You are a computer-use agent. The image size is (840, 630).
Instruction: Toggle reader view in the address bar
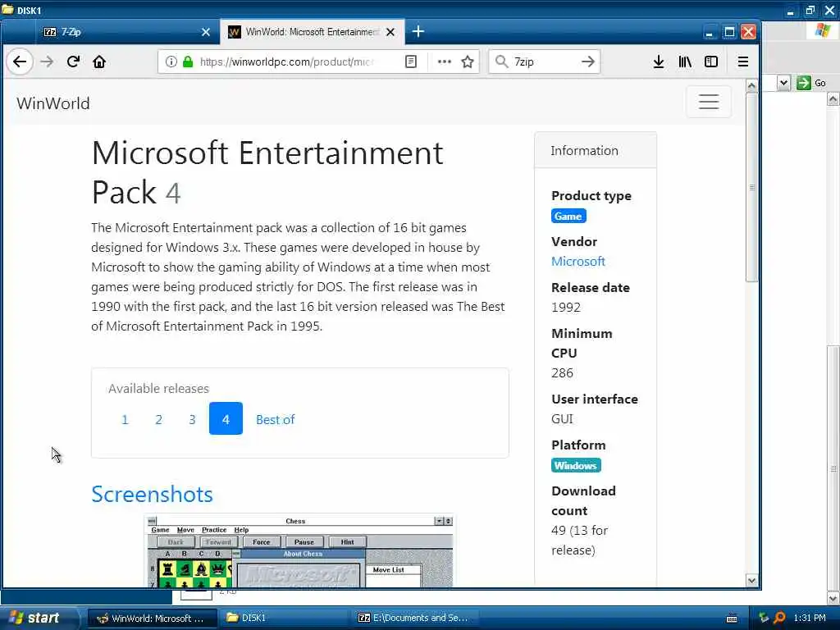411,62
